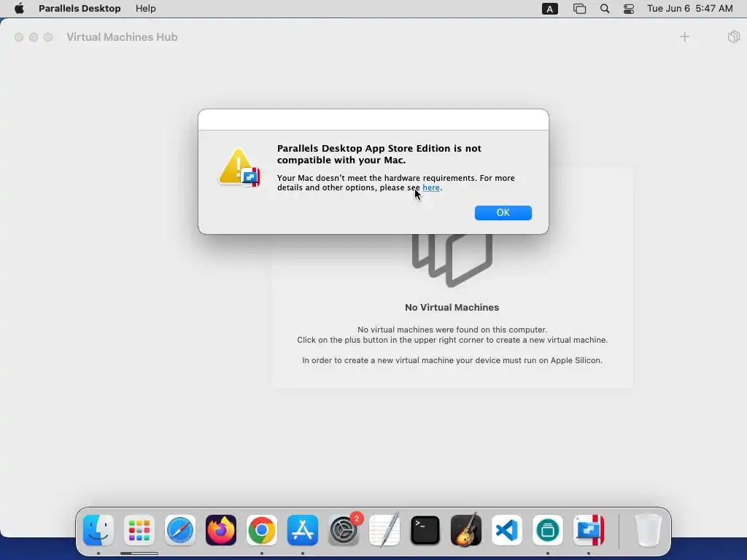The height and width of the screenshot is (560, 747).
Task: Click the stacked windows icon in Hub toolbar
Action: coord(734,36)
